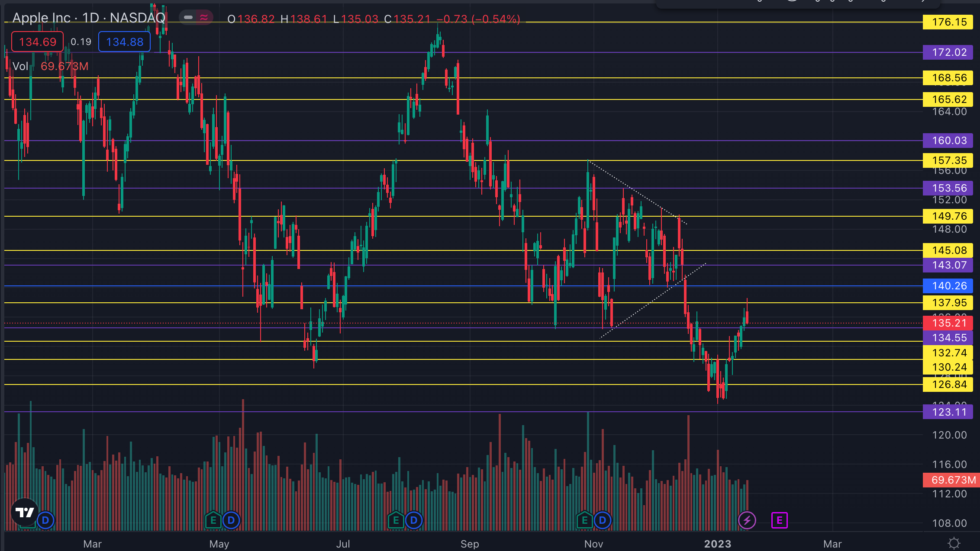980x551 pixels.
Task: Open the upcoming purple earnings E marker
Action: click(779, 520)
